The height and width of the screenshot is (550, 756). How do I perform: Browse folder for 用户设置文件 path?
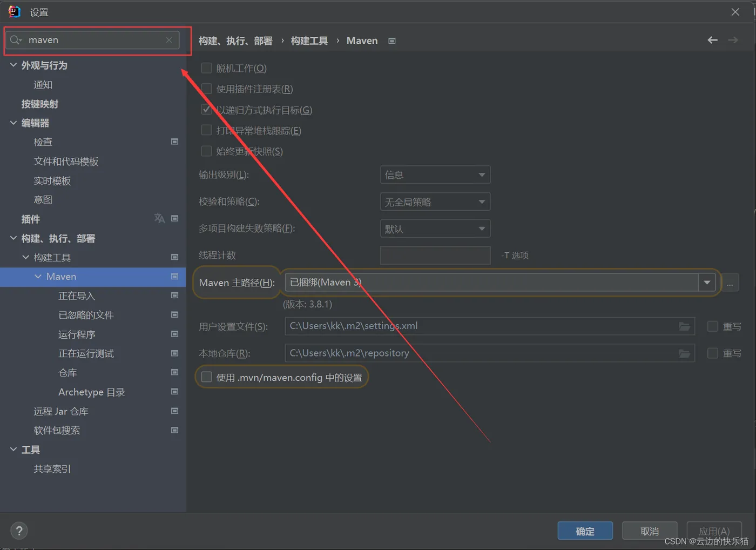tap(684, 326)
